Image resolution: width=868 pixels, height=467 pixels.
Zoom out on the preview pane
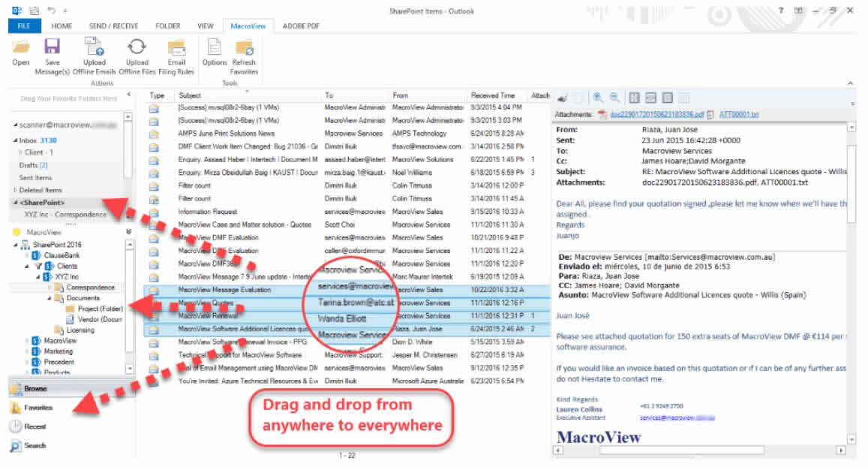point(614,98)
